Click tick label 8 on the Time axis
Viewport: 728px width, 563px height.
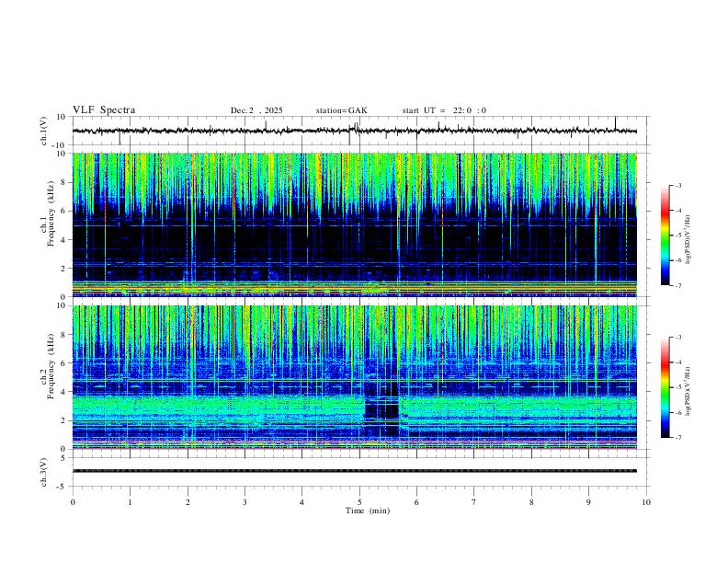531,502
